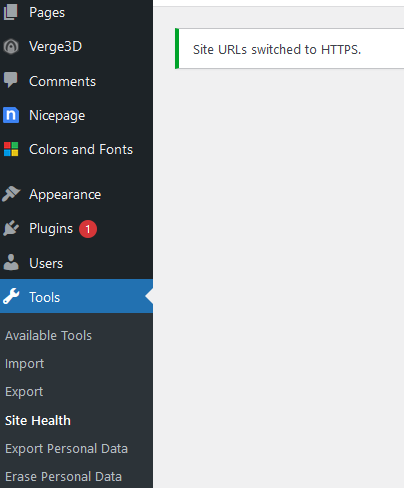Go to the Users menu label

click(x=46, y=263)
